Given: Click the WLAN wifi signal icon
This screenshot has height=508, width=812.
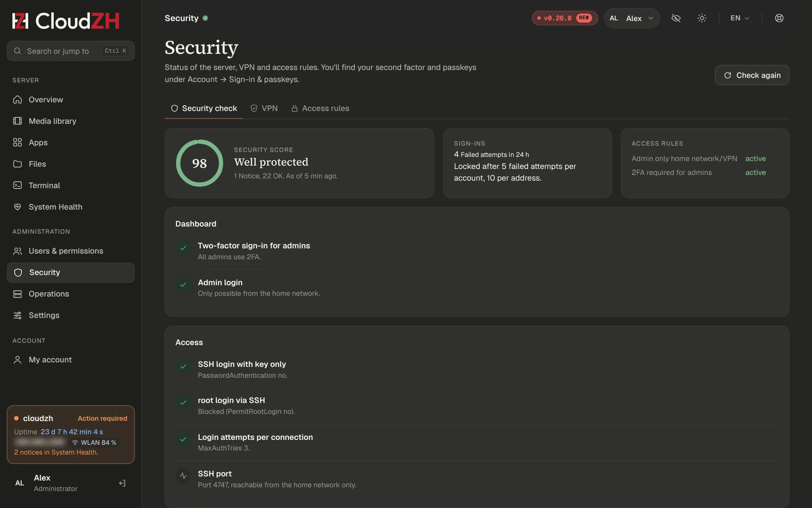Looking at the screenshot, I should (75, 443).
